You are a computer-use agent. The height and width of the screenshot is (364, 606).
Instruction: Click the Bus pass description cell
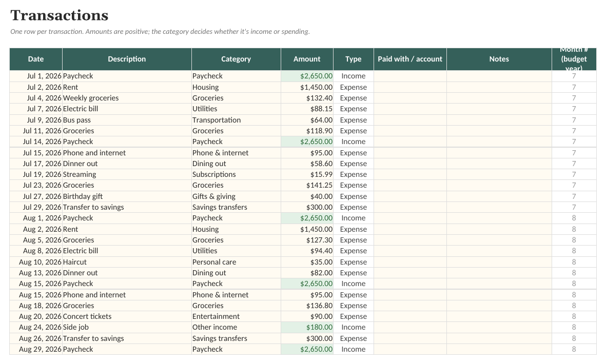tap(127, 120)
